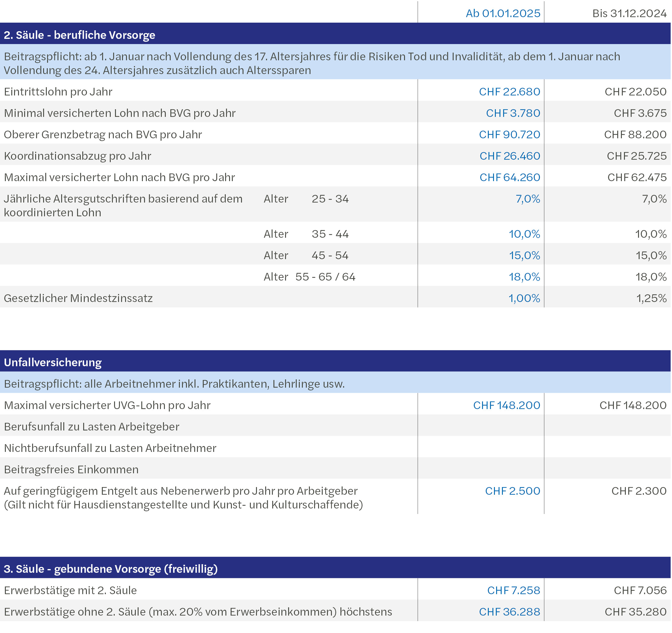Screen dimensions: 672x633
Task: Click 'Oberer Grenzbetrag nach BVG pro Jahr'
Action: (103, 135)
